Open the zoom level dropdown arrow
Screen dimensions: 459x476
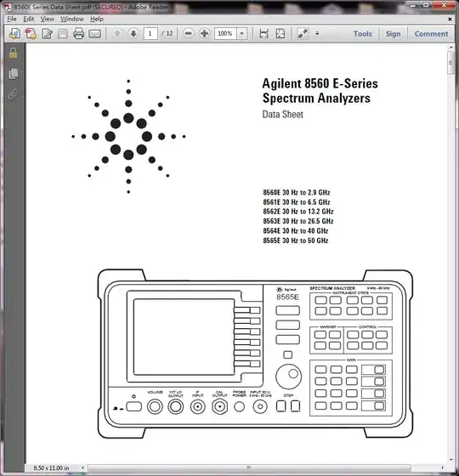242,33
